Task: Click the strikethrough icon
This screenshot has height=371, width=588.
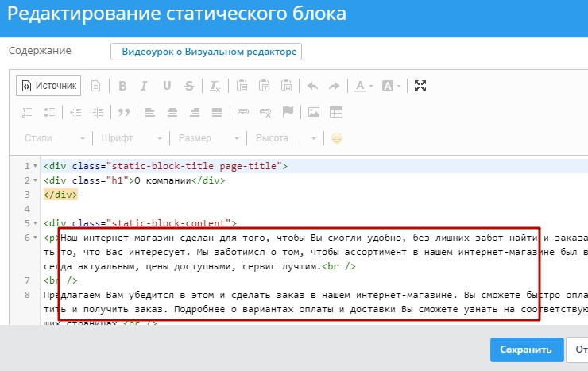Action: (189, 86)
